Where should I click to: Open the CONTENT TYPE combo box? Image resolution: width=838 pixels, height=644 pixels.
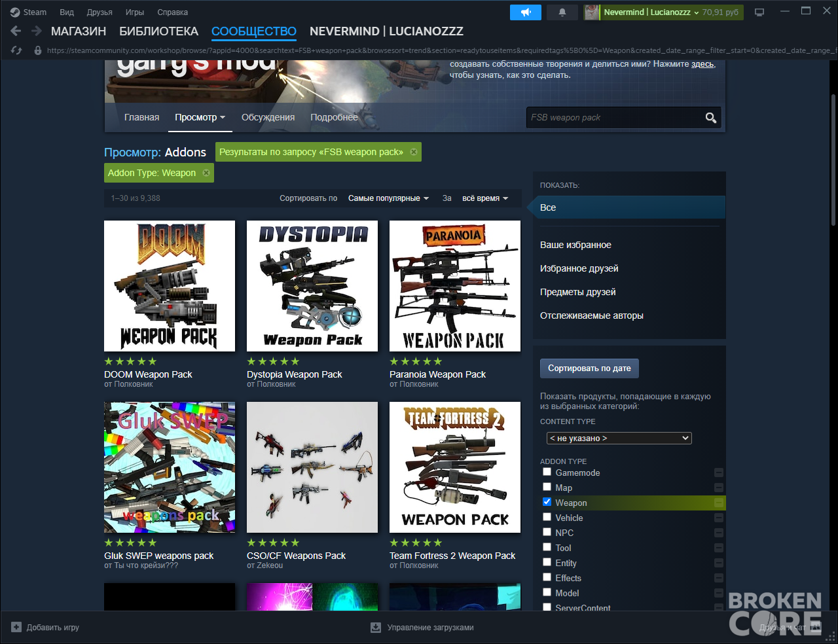point(619,438)
